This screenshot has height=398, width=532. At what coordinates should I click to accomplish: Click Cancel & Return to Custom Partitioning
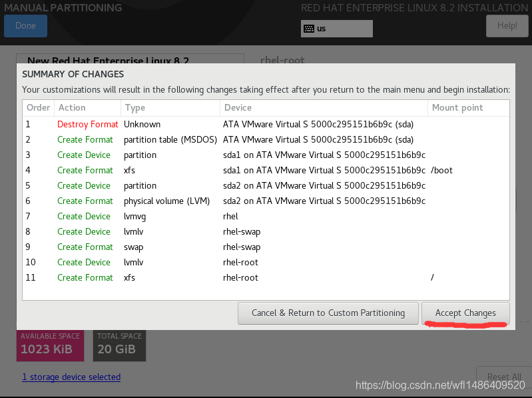pyautogui.click(x=328, y=313)
